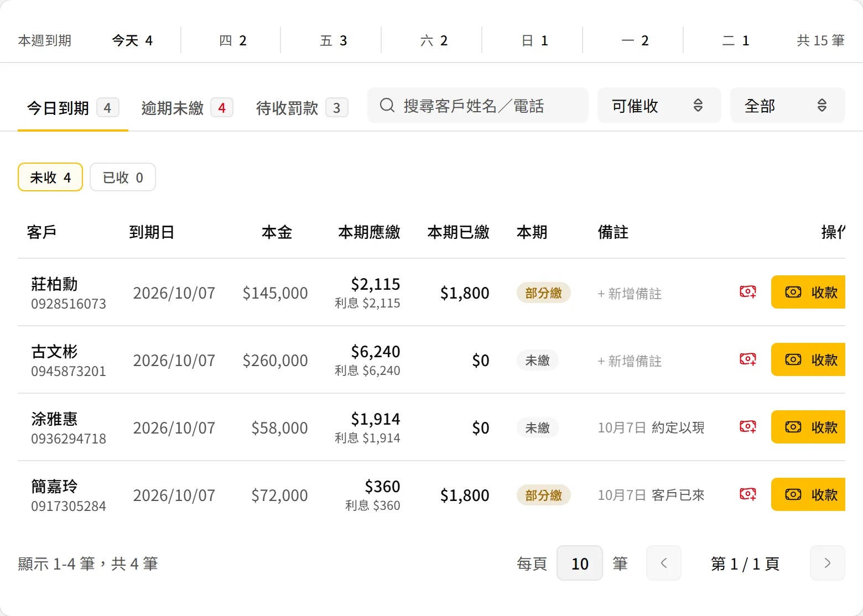
Task: Select 日 1 in weekly due bar
Action: [x=535, y=40]
